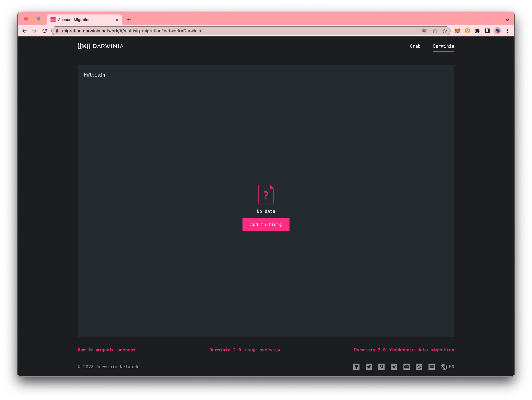Toggle the browser side panel
This screenshot has width=532, height=400.
tap(487, 31)
